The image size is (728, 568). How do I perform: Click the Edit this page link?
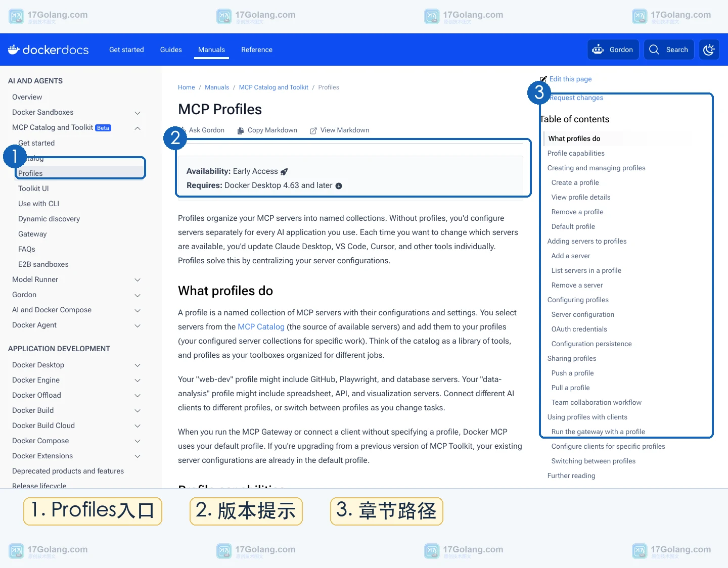coord(570,79)
